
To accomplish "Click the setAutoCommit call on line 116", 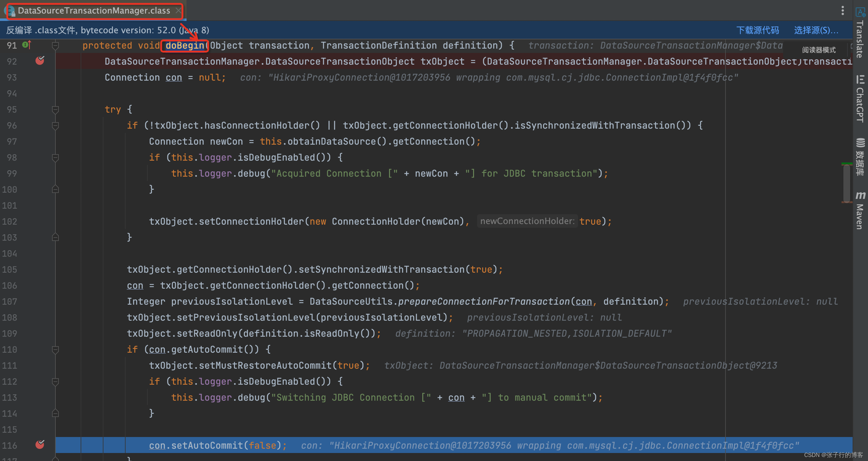I will (x=207, y=446).
